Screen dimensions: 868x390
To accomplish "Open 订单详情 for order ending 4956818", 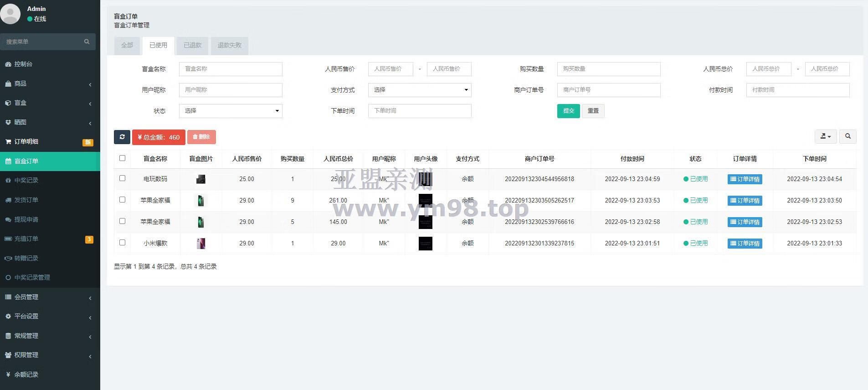I will point(745,179).
